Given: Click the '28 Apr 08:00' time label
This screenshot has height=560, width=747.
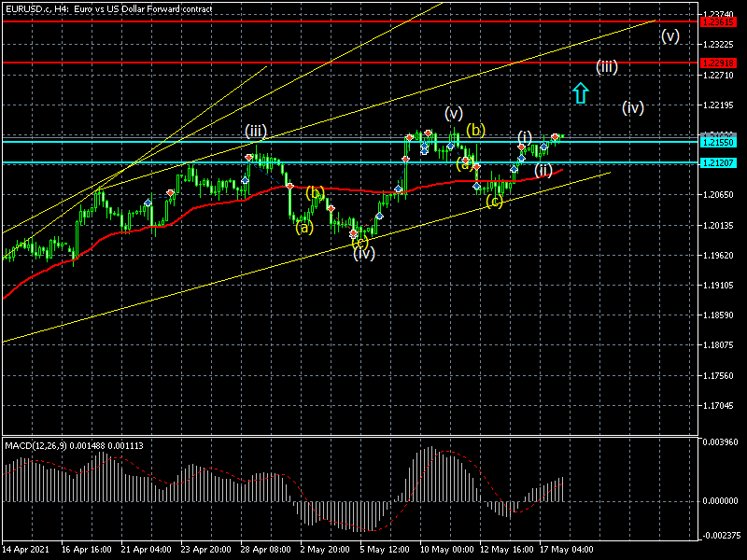Looking at the screenshot, I should click(266, 549).
